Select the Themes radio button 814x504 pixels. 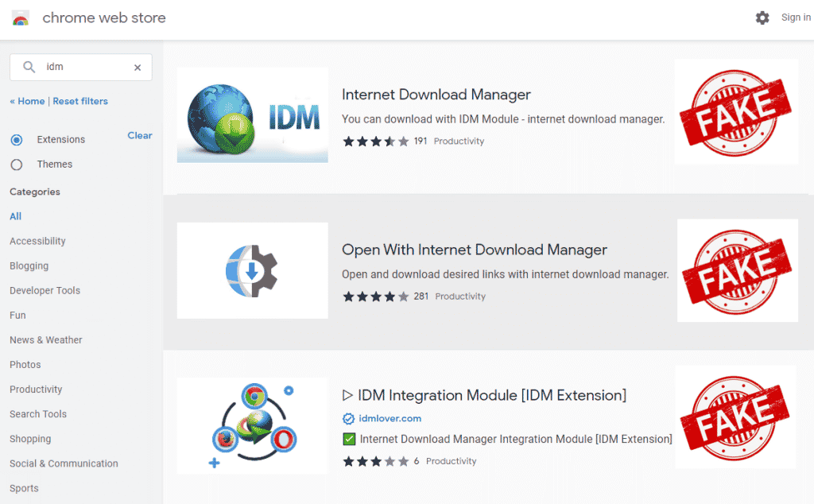[17, 165]
